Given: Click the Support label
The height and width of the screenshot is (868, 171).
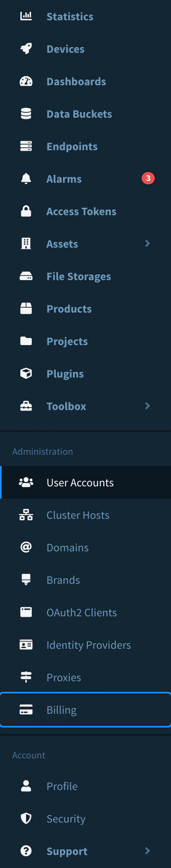Looking at the screenshot, I should (x=67, y=851).
